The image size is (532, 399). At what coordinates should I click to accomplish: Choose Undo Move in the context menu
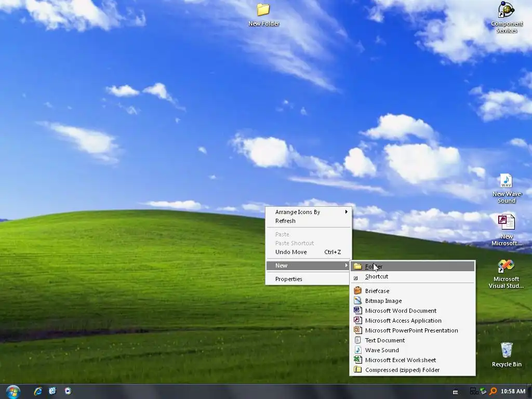pos(309,252)
